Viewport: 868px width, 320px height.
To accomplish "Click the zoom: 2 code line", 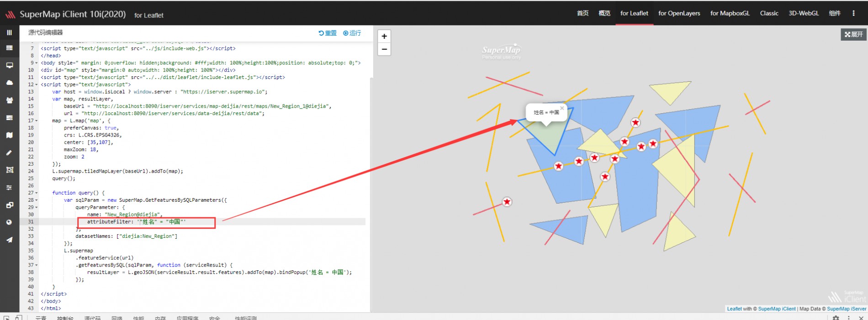I will coord(74,157).
